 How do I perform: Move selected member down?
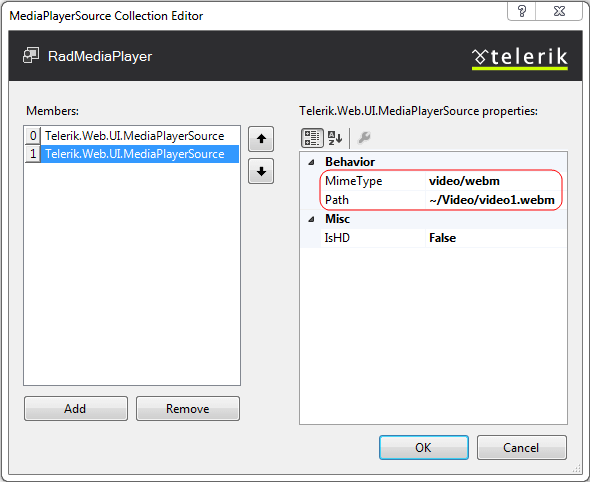[261, 172]
